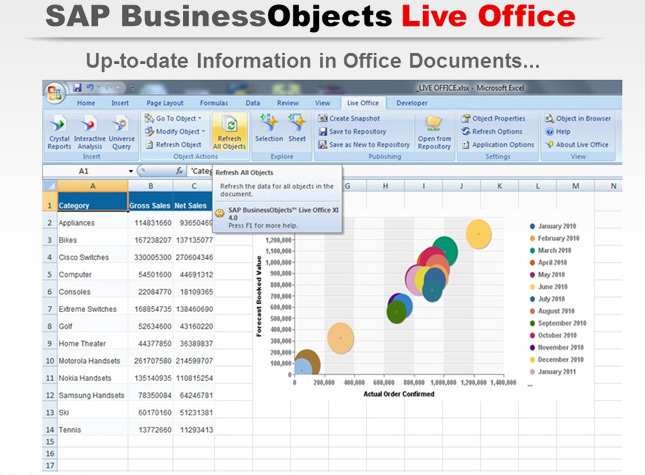Click the Undo icon in quick access toolbar
Screen dimensions: 645x475
[x=90, y=88]
